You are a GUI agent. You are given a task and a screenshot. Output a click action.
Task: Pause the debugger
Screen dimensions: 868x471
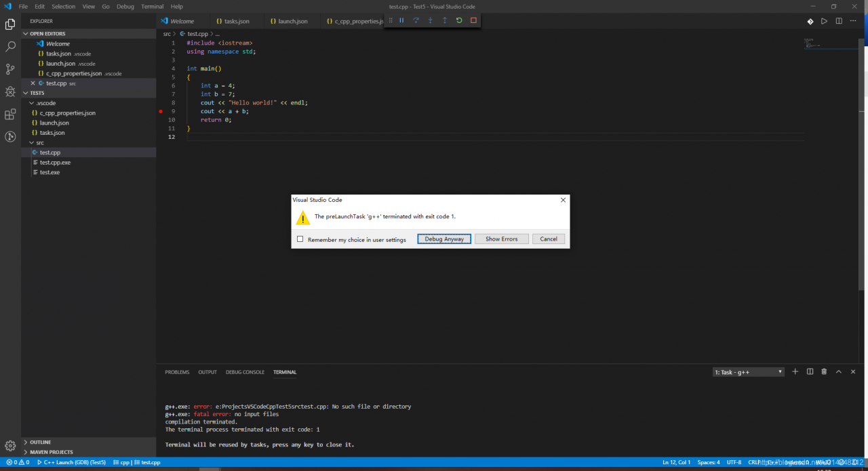[401, 20]
